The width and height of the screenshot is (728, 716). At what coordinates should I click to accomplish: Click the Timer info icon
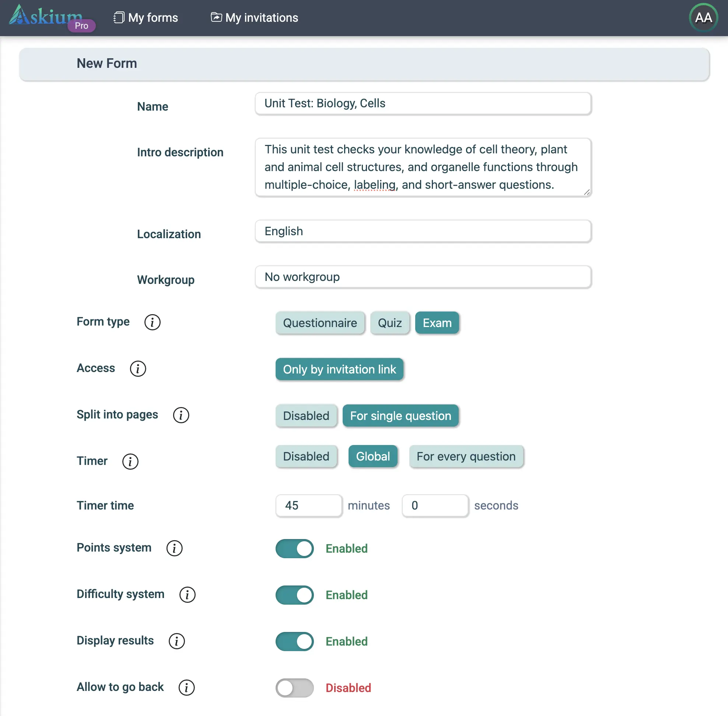point(130,461)
